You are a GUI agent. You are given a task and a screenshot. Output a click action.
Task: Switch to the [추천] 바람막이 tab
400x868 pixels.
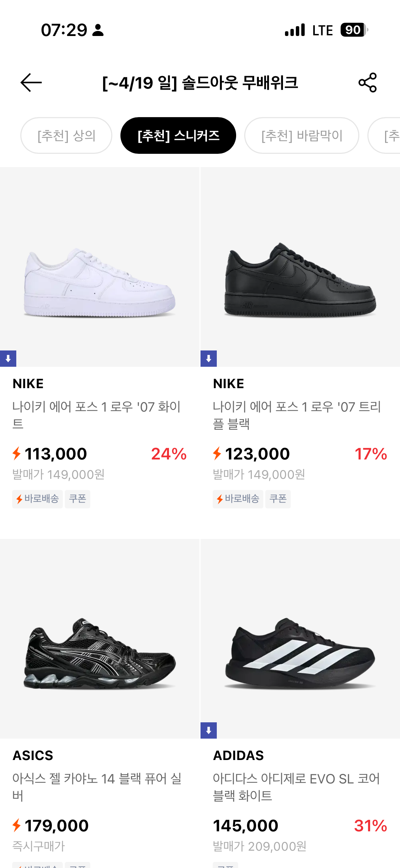click(x=302, y=135)
